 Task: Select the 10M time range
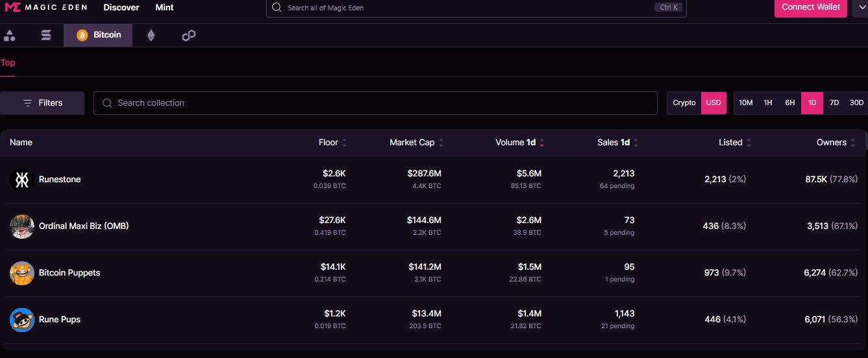point(745,102)
